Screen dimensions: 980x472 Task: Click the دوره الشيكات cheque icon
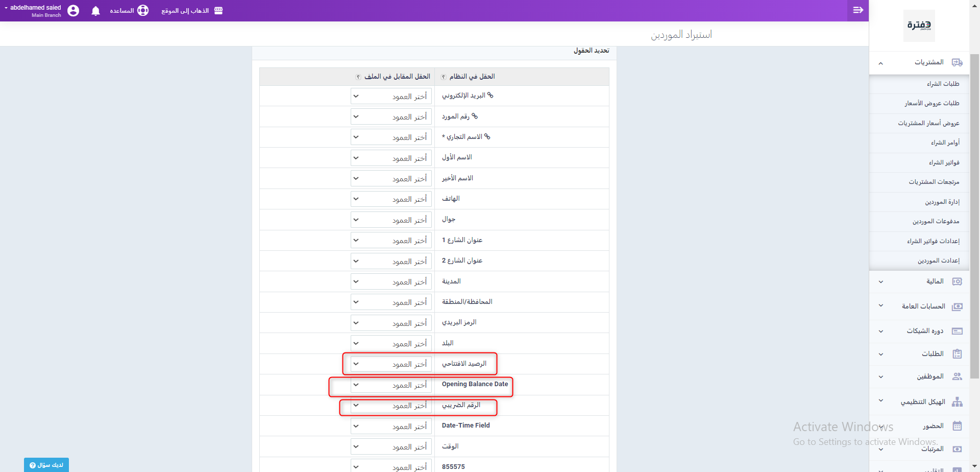pyautogui.click(x=957, y=331)
